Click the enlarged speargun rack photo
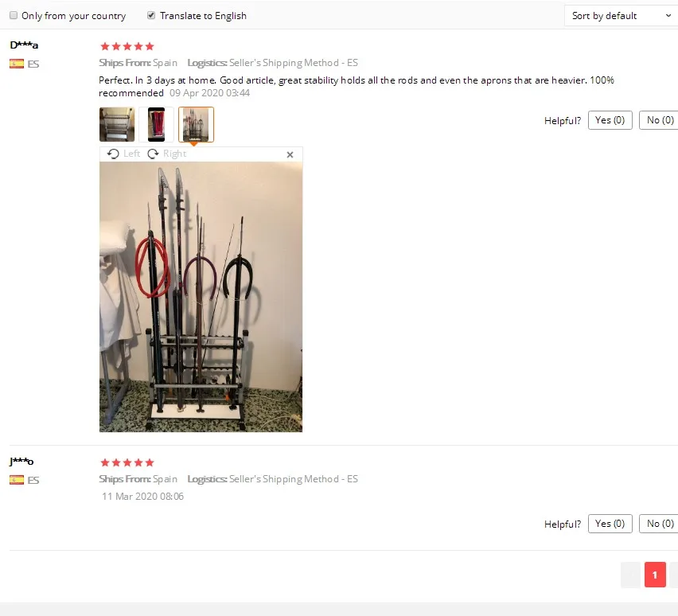 tap(201, 297)
